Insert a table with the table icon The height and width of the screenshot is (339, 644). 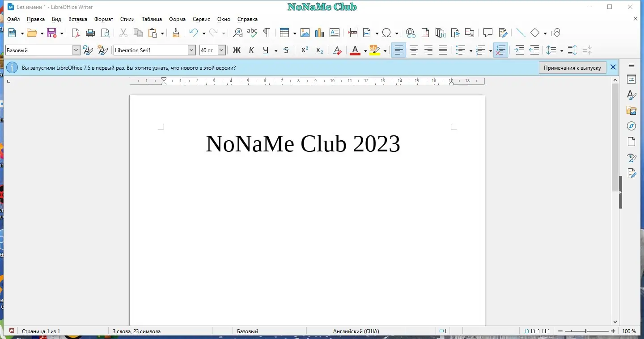[x=284, y=33]
